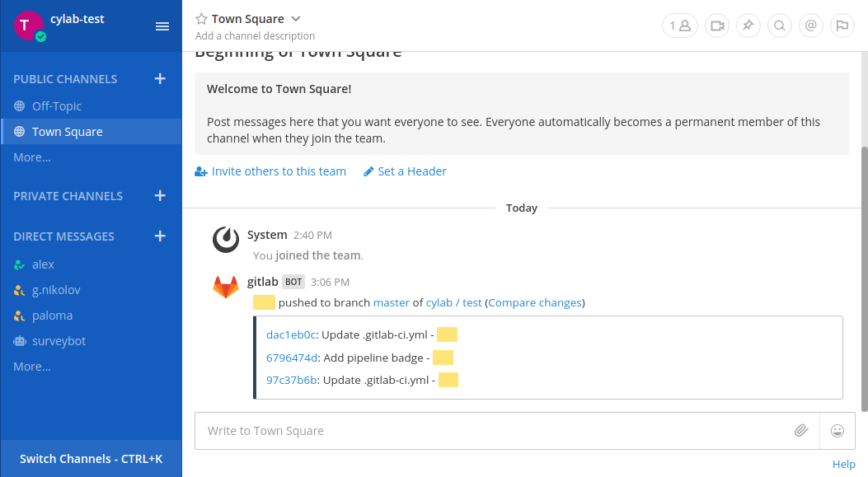Click the message list scrollbar
This screenshot has width=868, height=477.
pos(864,279)
